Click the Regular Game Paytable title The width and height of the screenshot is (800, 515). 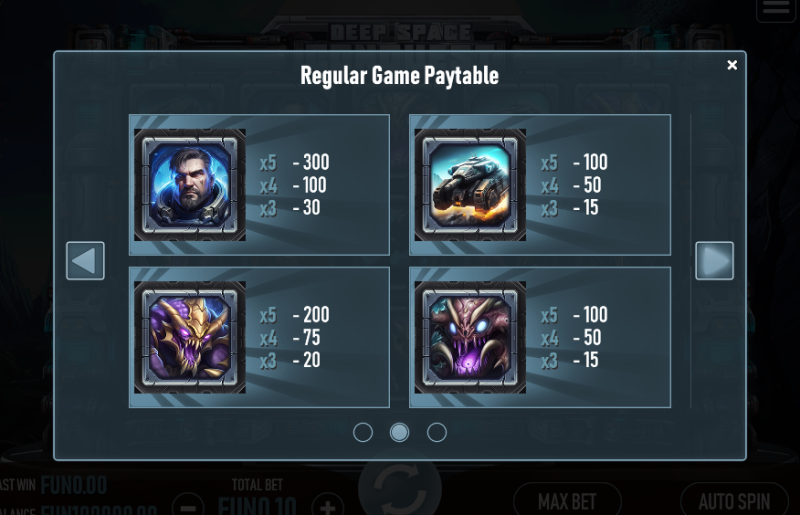(399, 76)
